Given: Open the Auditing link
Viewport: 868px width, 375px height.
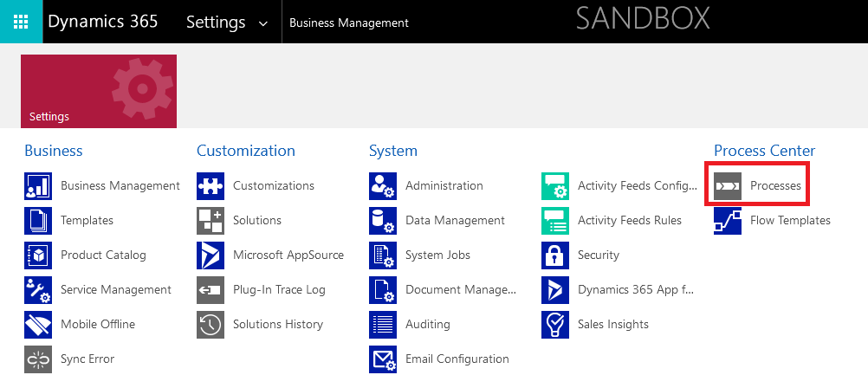Looking at the screenshot, I should 427,325.
